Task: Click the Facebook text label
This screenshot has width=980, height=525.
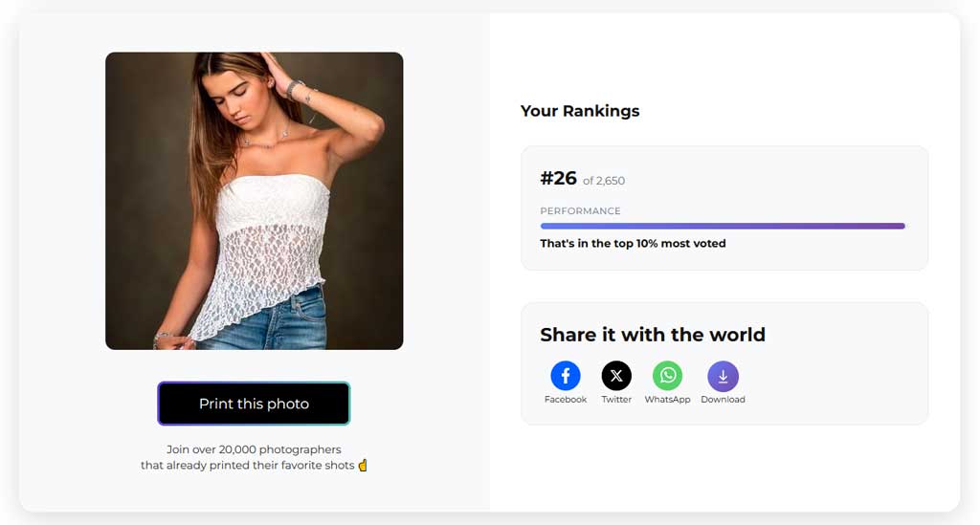Action: 565,400
